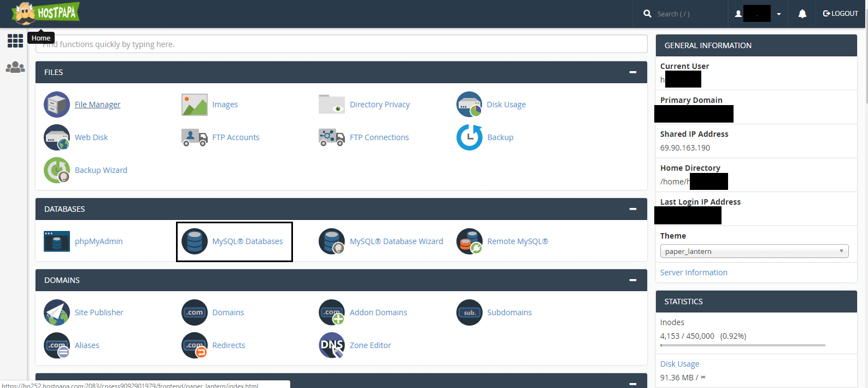Click the Directory Privacy link
Viewport: 868px width, 388px height.
(380, 105)
